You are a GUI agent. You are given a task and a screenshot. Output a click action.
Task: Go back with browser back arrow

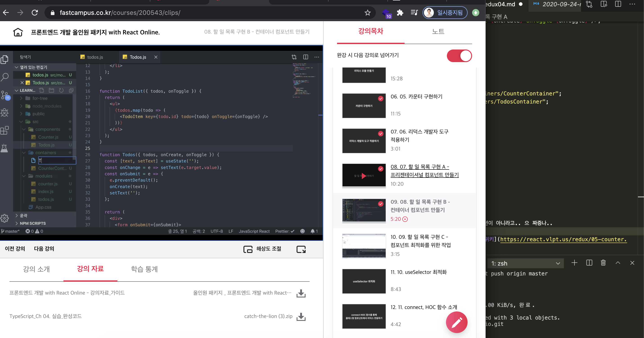point(6,13)
